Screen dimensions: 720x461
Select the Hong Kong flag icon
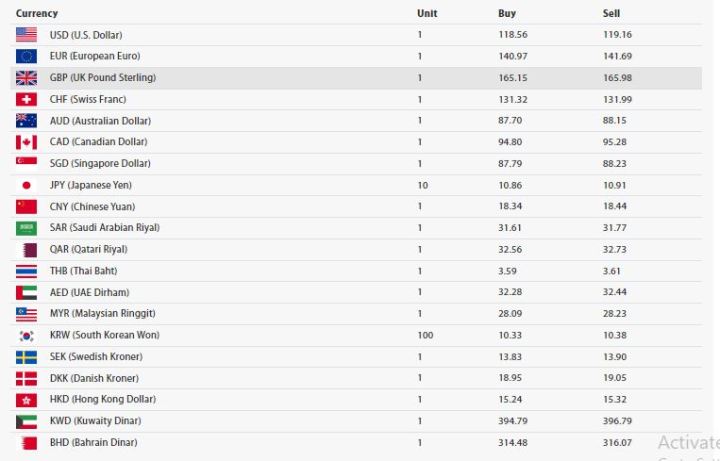26,400
